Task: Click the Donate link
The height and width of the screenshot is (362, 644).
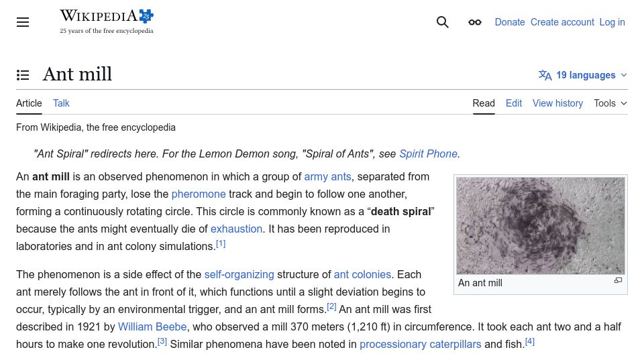Action: click(510, 22)
